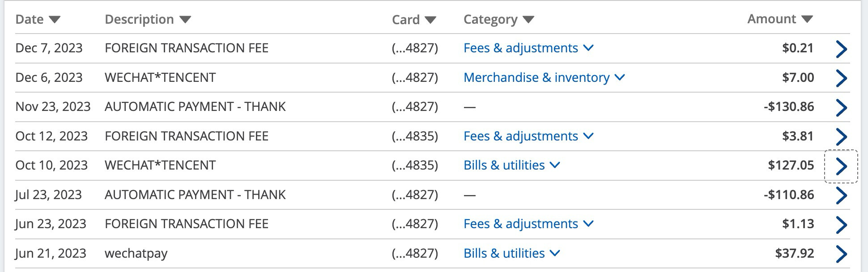Open details arrow for $37.92 wechatpay transaction

[841, 254]
